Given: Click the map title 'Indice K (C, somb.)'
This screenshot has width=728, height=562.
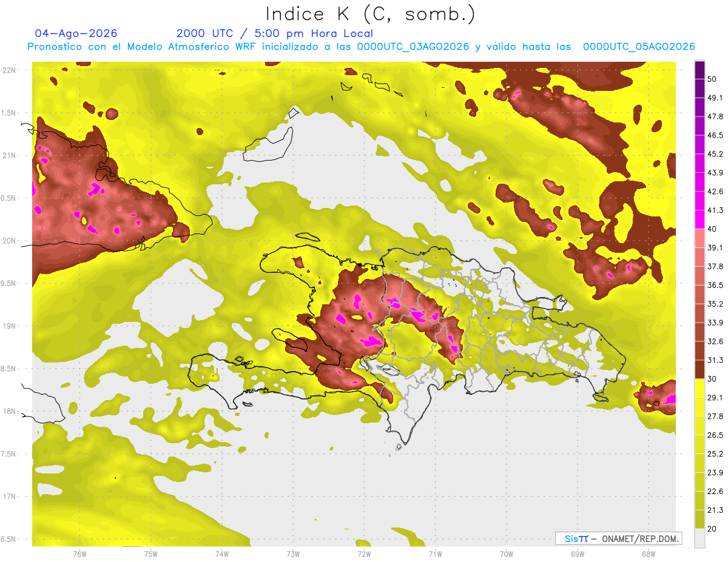Looking at the screenshot, I should tap(370, 14).
